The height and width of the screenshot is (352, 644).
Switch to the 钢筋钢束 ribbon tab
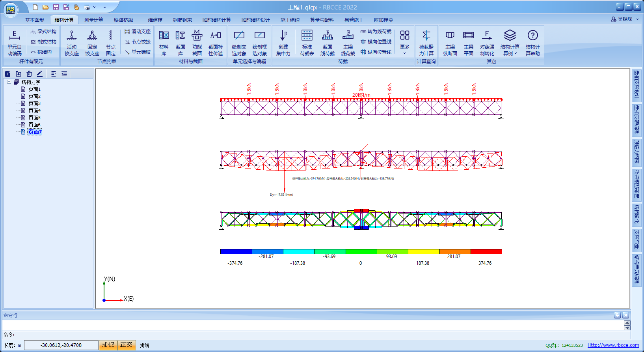coord(182,20)
